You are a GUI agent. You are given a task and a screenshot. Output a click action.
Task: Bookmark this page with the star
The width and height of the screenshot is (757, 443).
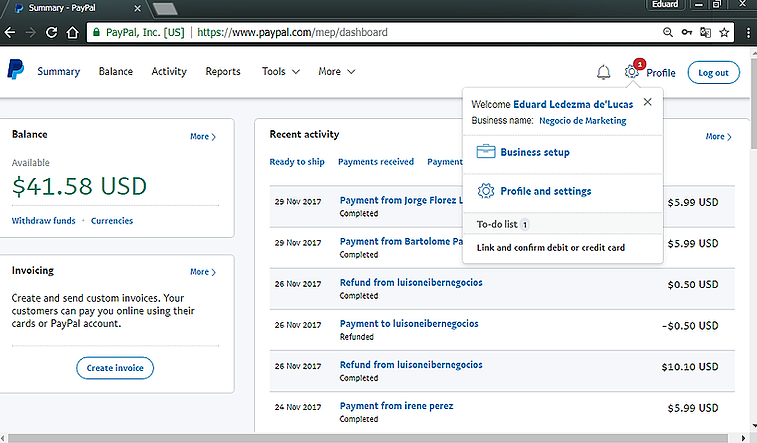click(x=724, y=32)
